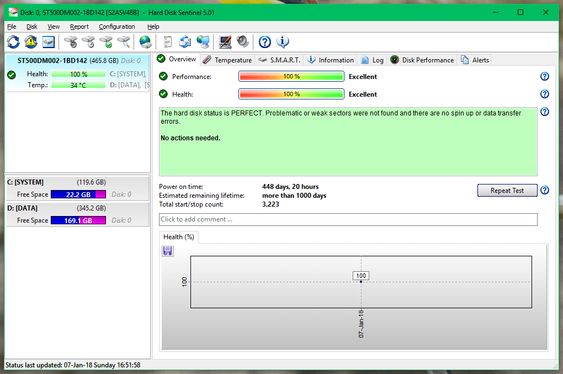Click the gray document report toolbar icon

click(168, 42)
